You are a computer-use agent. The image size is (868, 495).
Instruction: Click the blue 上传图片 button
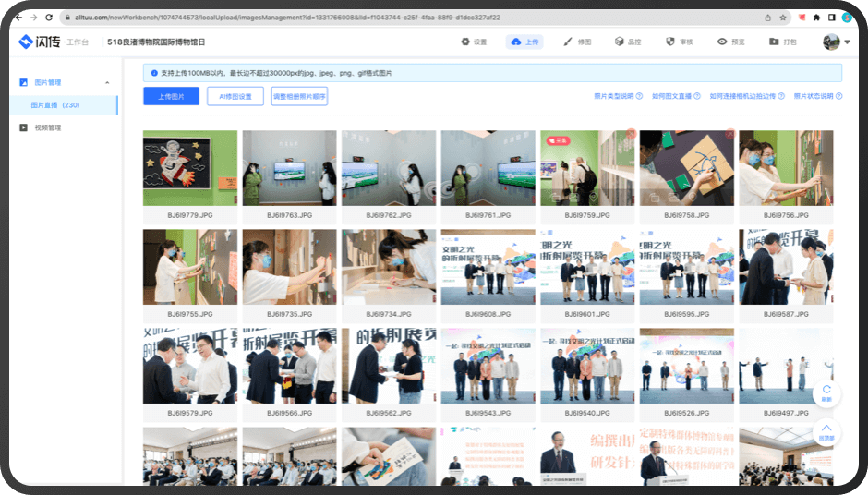tap(171, 96)
